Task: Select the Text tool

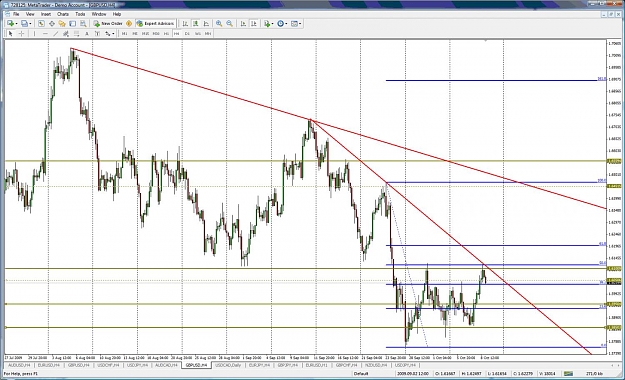Action: 87,33
